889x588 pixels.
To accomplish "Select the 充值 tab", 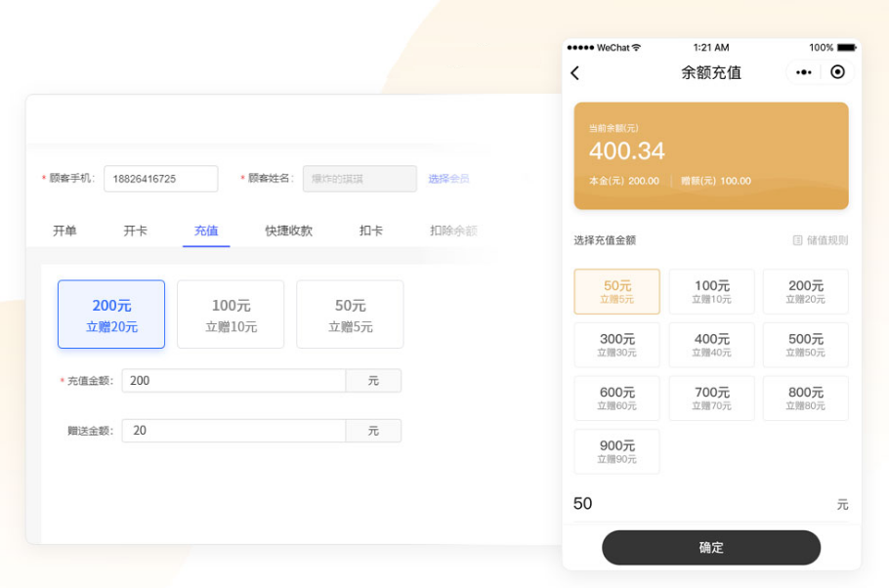I will click(206, 231).
